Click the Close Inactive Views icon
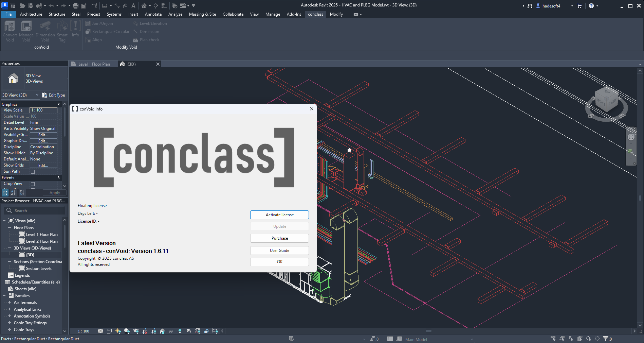The width and height of the screenshot is (644, 343). pyautogui.click(x=175, y=6)
